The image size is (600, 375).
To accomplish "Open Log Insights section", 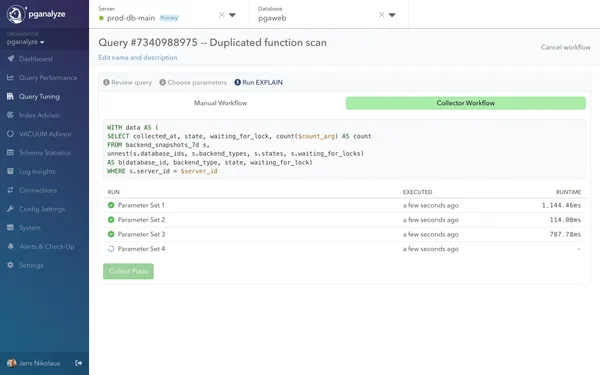I will 37,171.
